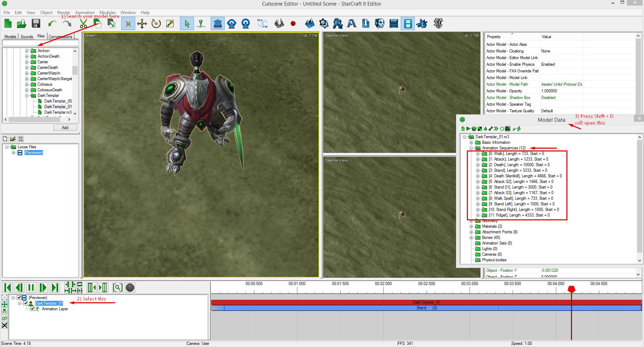Screen dimensions: 644x347
Task: Jump to timeline end button
Action: click(55, 288)
